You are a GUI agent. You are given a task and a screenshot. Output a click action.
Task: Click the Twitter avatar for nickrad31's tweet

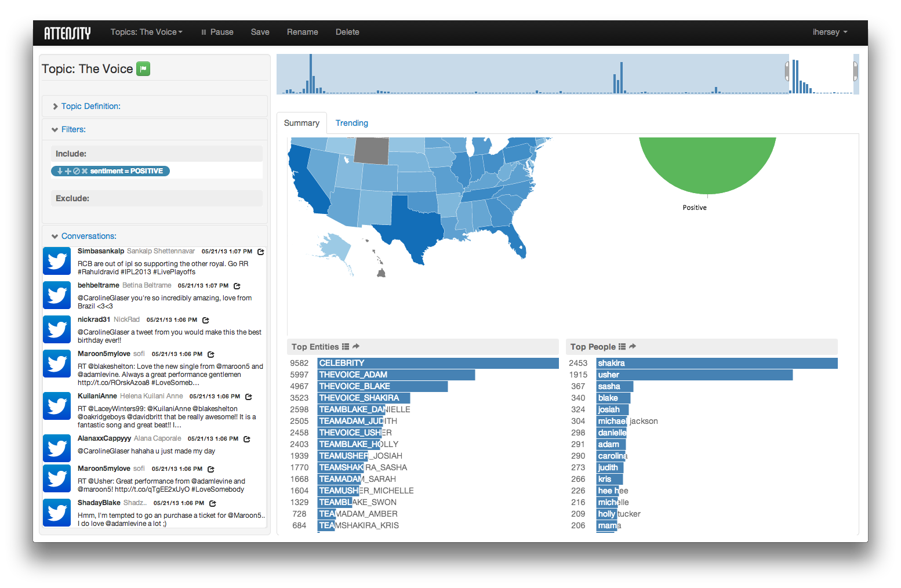(x=57, y=329)
